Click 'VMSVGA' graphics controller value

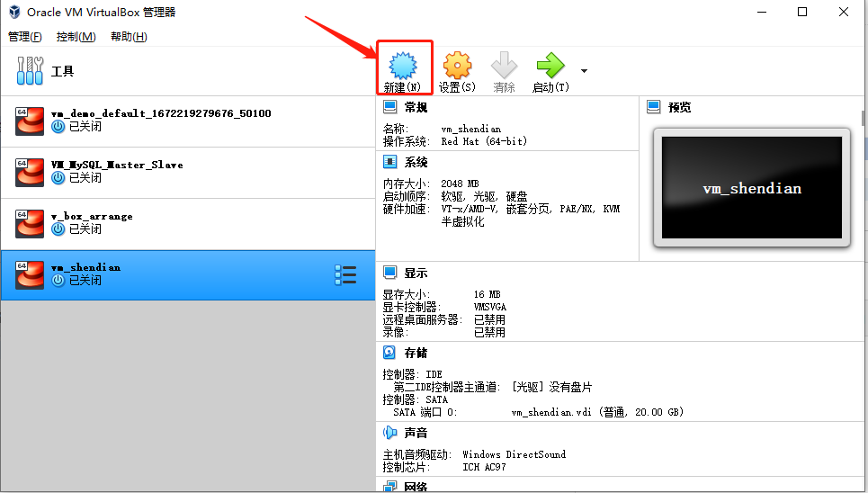point(490,307)
